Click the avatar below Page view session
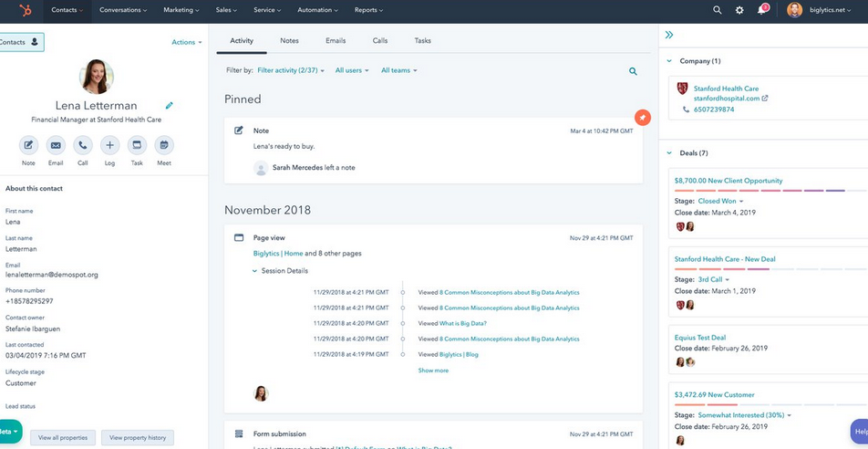The image size is (868, 449). click(261, 393)
